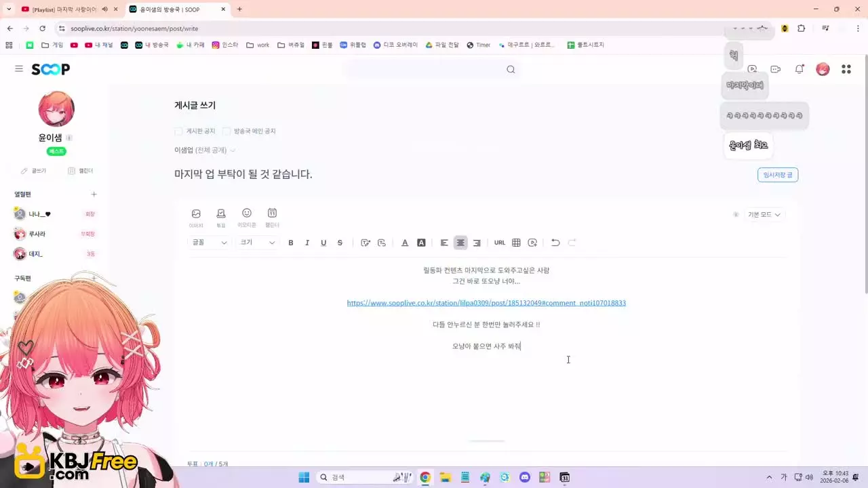Add a poll using the 투표 icon
This screenshot has width=868, height=488.
click(221, 218)
